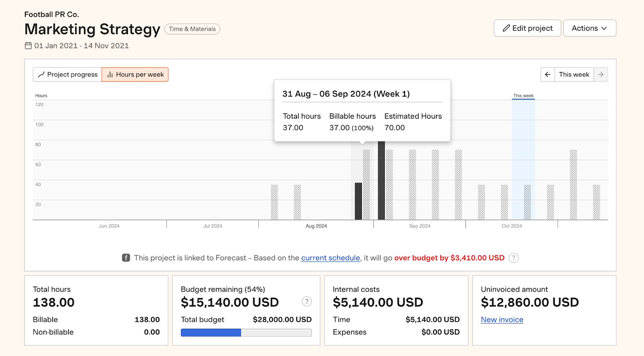The image size is (644, 356).
Task: Click the previous week left arrow
Action: [547, 74]
